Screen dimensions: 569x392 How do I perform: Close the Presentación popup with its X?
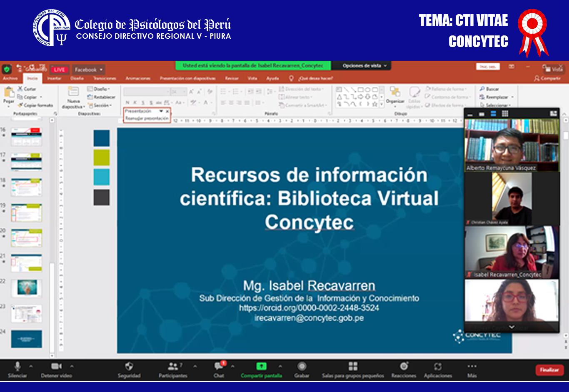[x=167, y=111]
